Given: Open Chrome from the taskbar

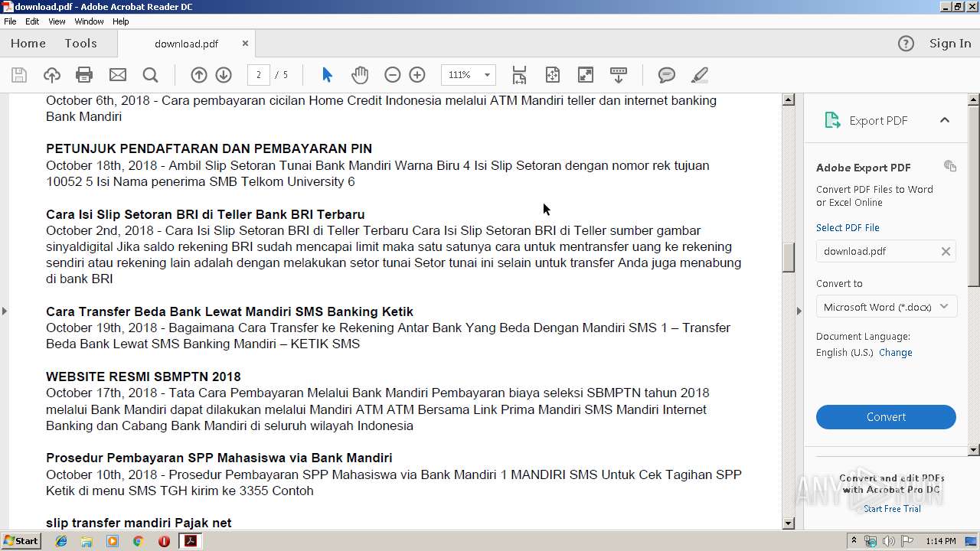Looking at the screenshot, I should [x=138, y=541].
